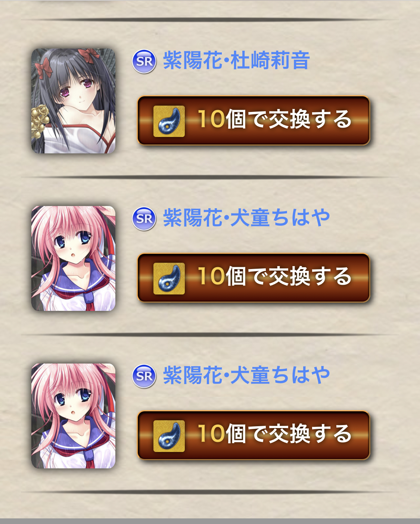Tap the magatama icon in the middle row's exchange button

[x=169, y=278]
